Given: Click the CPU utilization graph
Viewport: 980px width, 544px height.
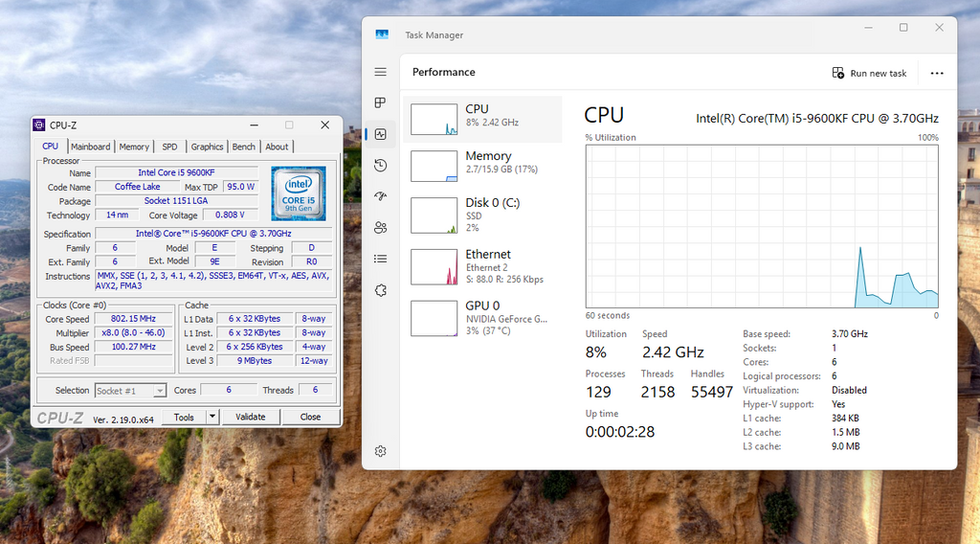Looking at the screenshot, I should point(762,226).
